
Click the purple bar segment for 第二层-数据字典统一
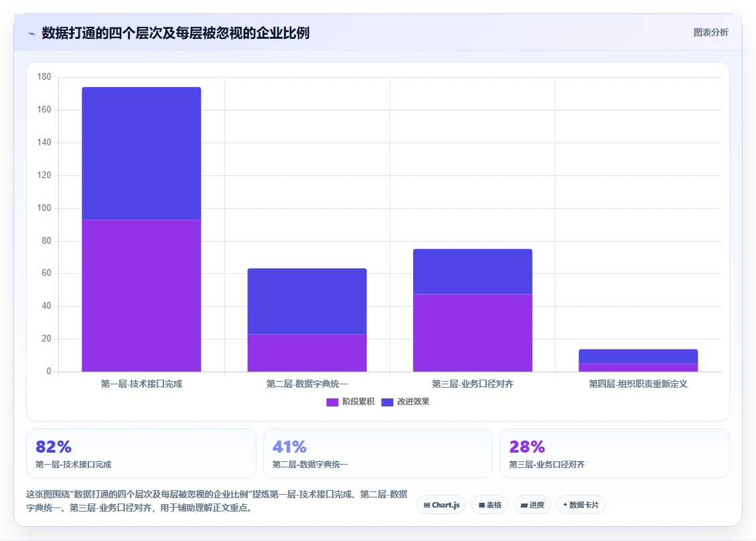click(x=307, y=353)
